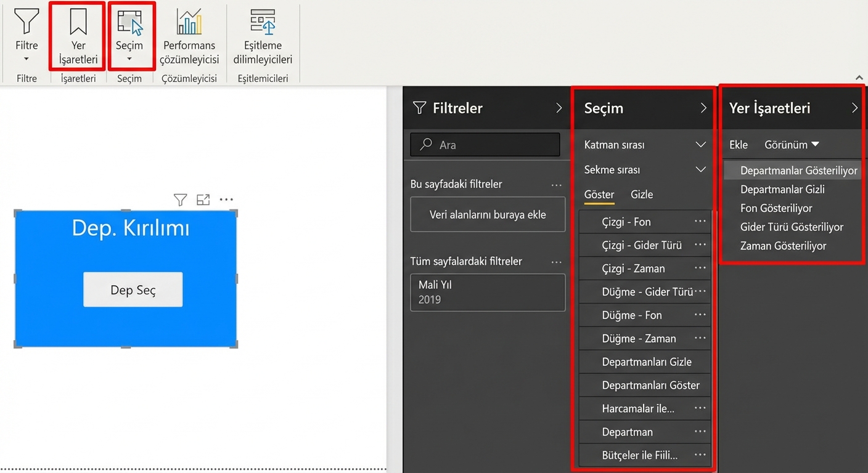This screenshot has height=473, width=868.
Task: Expand the Sekme sırası section
Action: (x=700, y=169)
